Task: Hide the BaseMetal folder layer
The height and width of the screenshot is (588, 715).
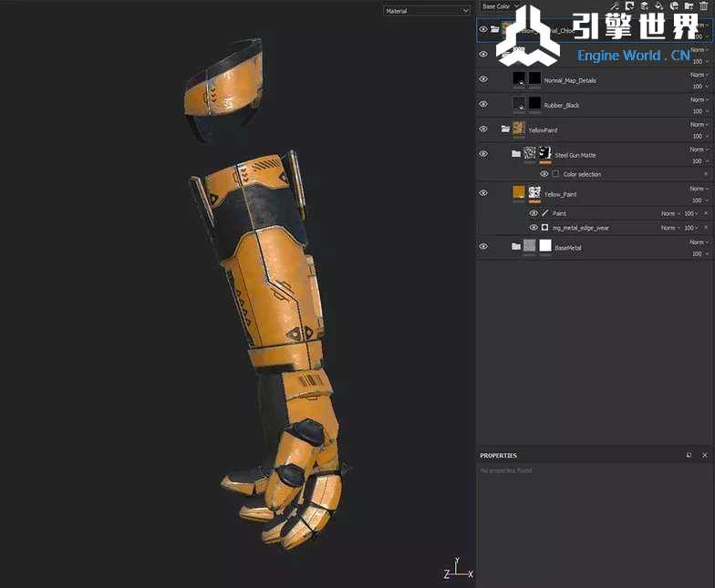Action: tap(483, 247)
